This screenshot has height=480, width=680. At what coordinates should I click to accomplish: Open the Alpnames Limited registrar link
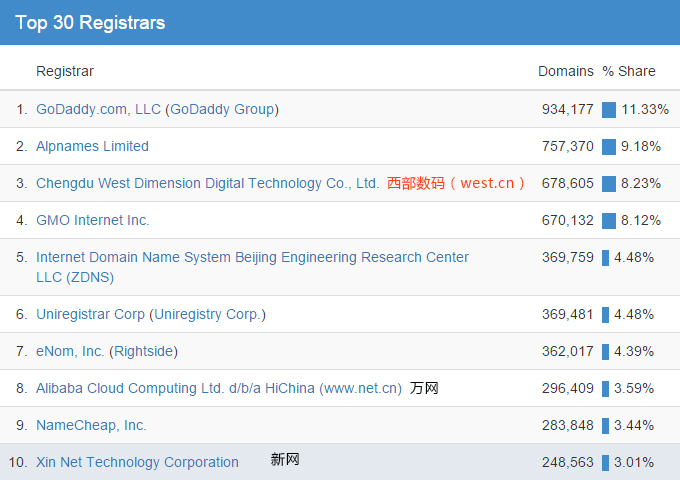click(92, 146)
